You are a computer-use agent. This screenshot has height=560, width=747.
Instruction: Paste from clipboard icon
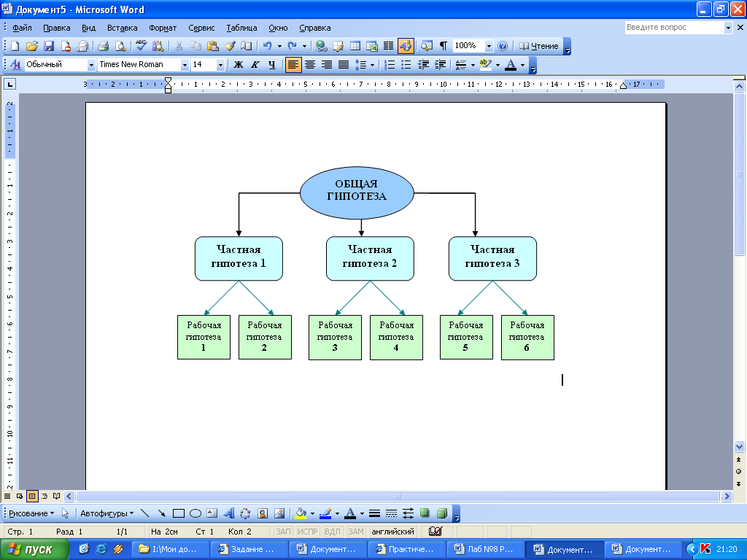[x=213, y=46]
